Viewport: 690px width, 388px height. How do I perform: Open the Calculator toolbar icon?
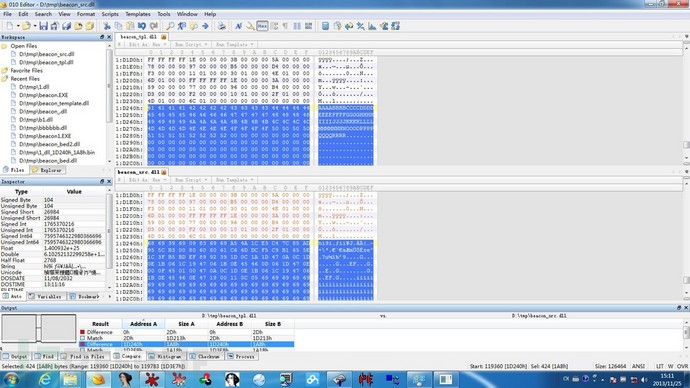325,26
